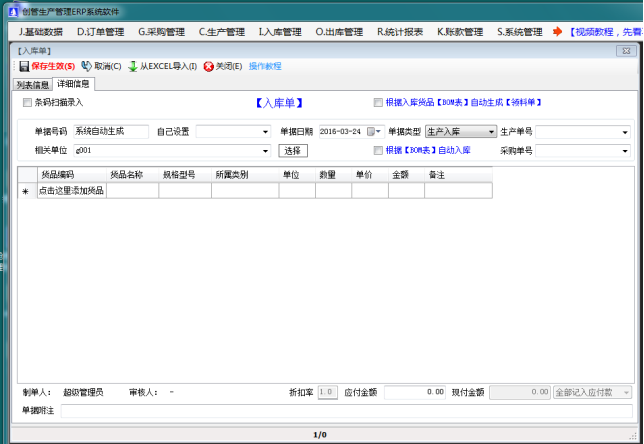Click the save and apply (保存生效) icon
This screenshot has width=644, height=444.
[x=24, y=66]
